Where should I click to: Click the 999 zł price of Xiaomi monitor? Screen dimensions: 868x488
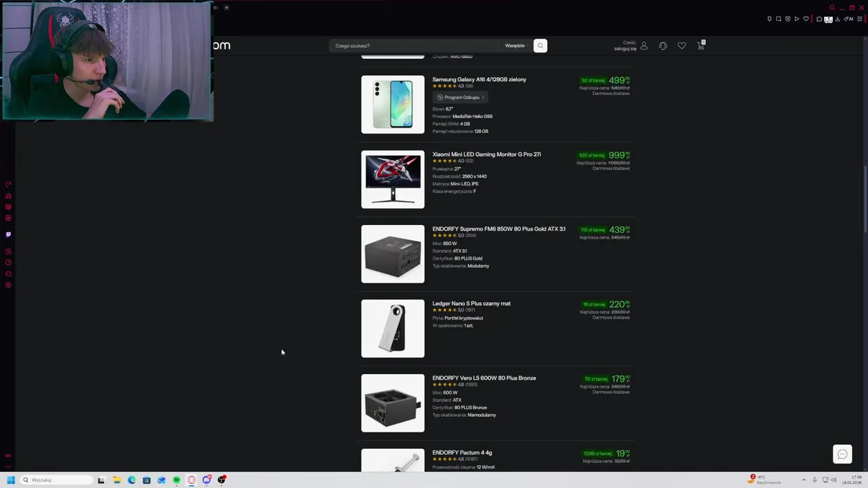click(x=619, y=155)
